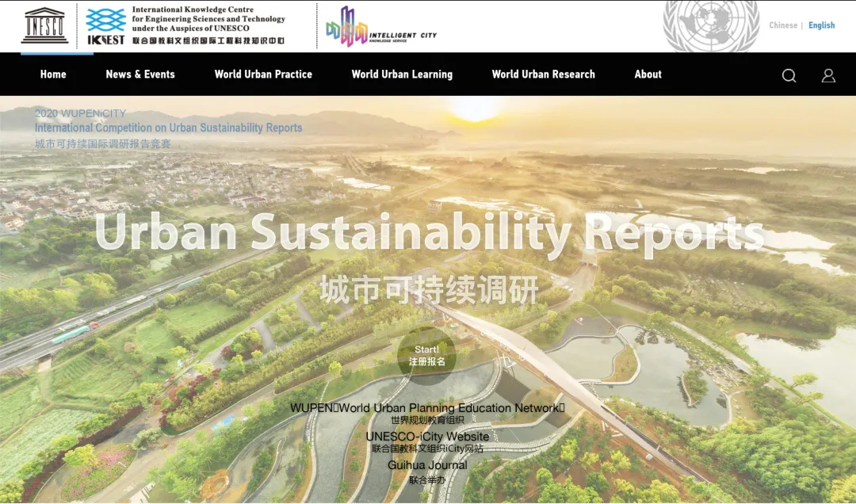Click the IKCEST logo
Image resolution: width=856 pixels, height=504 pixels.
point(105,25)
